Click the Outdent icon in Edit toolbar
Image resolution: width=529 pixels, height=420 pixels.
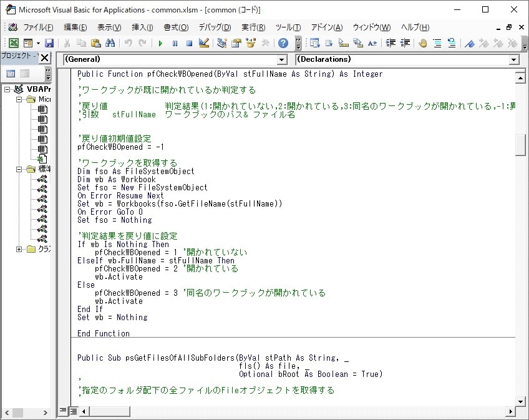[405, 43]
